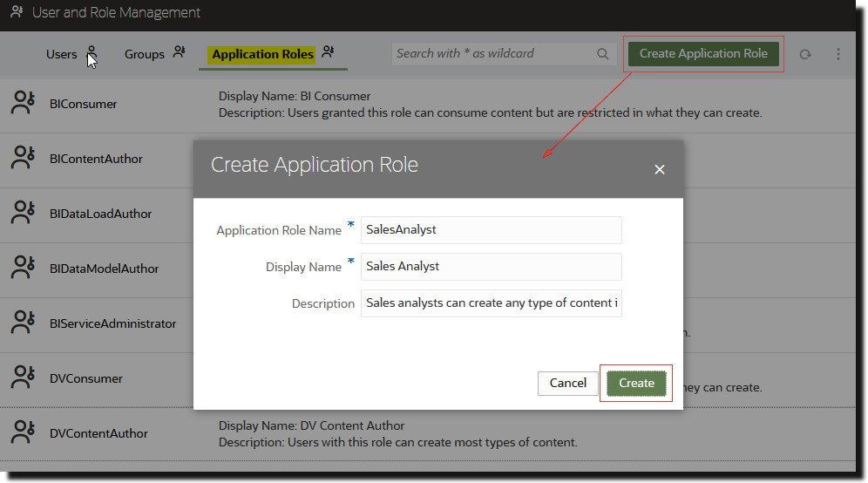Screen dimensions: 868x483
Task: Click the Users tab person icon
Action: [92, 51]
